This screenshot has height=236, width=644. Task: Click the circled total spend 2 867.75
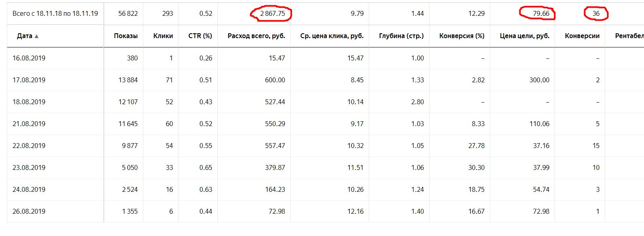click(x=272, y=13)
